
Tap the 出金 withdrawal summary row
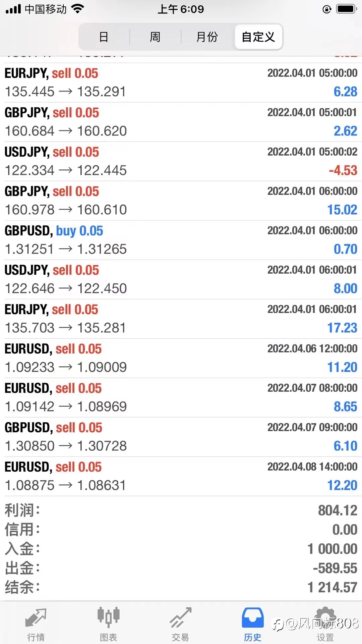pos(181,569)
